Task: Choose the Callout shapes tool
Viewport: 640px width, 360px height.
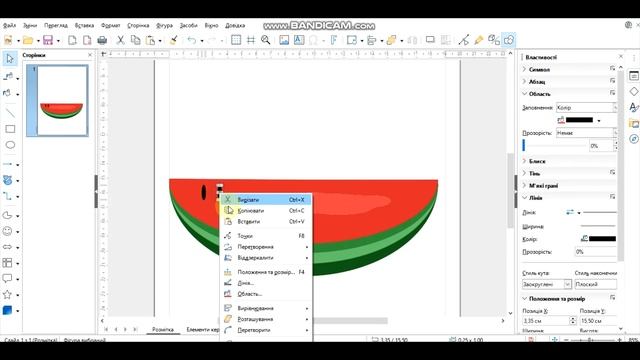Action: point(7,279)
